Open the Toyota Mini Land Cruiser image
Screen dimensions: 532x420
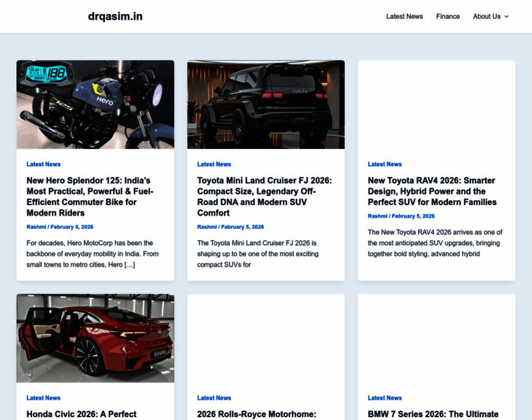click(265, 104)
